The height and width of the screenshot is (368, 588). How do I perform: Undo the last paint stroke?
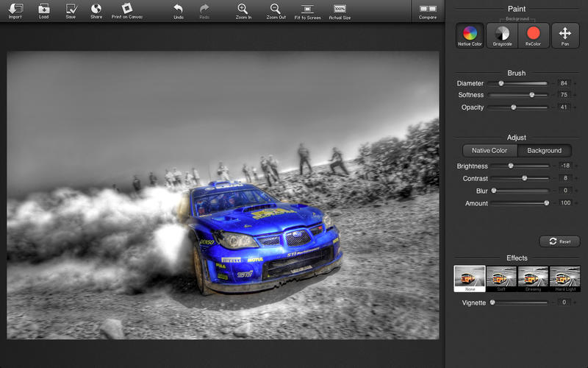tap(179, 11)
